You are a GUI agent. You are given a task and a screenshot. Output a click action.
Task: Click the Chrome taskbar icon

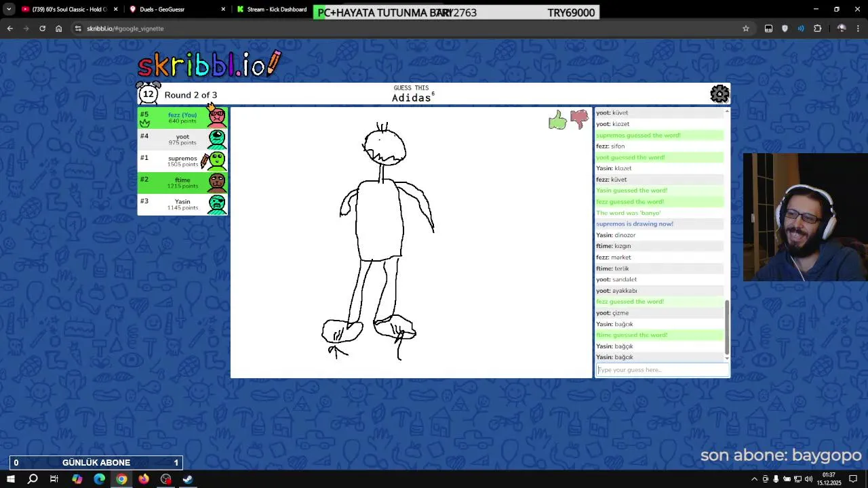click(121, 479)
